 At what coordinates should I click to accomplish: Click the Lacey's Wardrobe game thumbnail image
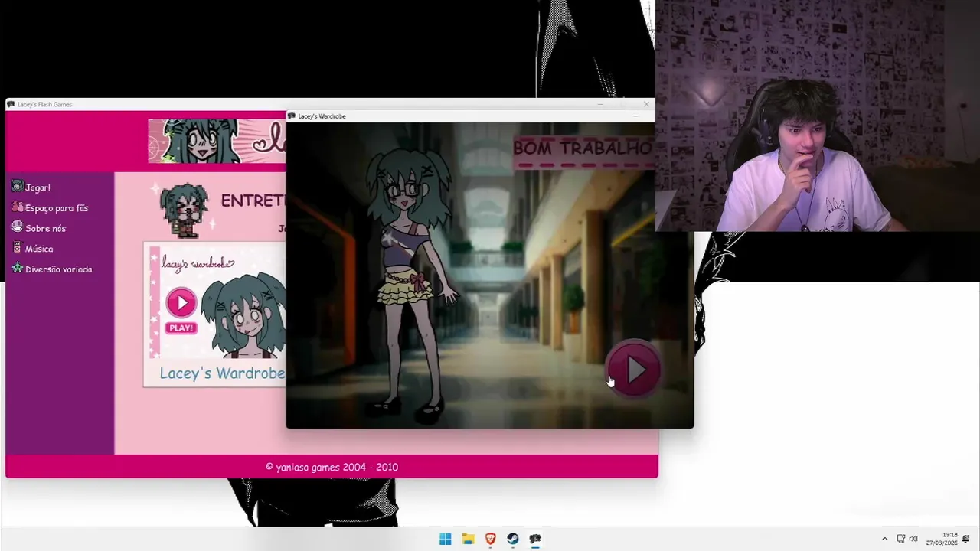coord(217,302)
